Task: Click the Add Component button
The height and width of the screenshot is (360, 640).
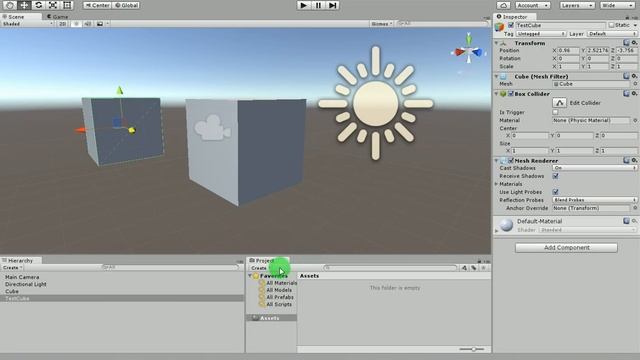Action: coord(566,248)
